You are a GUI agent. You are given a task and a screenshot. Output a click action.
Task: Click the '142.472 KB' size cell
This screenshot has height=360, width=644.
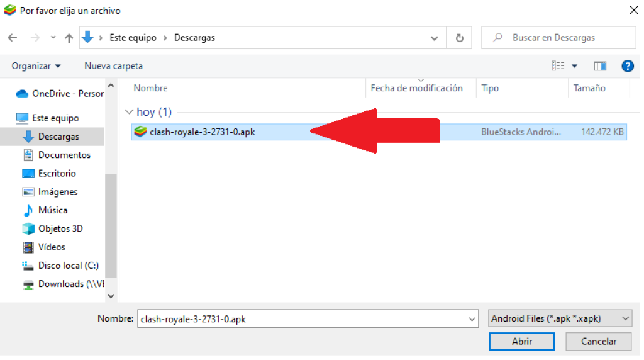coord(602,132)
